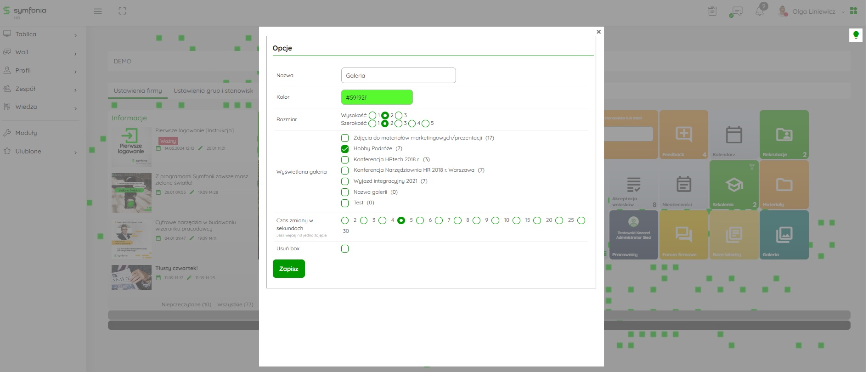Image resolution: width=868 pixels, height=372 pixels.
Task: Open the clipboard tasks icon
Action: (712, 11)
